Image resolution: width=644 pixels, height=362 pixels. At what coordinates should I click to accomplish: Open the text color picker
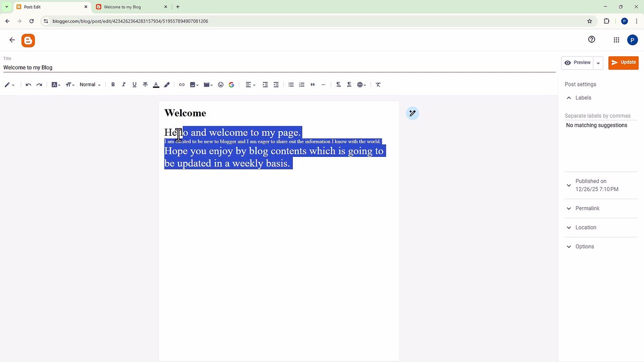pos(156,85)
